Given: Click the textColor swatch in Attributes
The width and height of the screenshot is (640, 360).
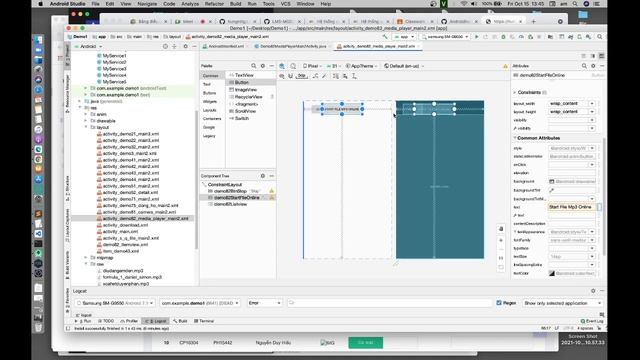Looking at the screenshot, I should (x=551, y=273).
